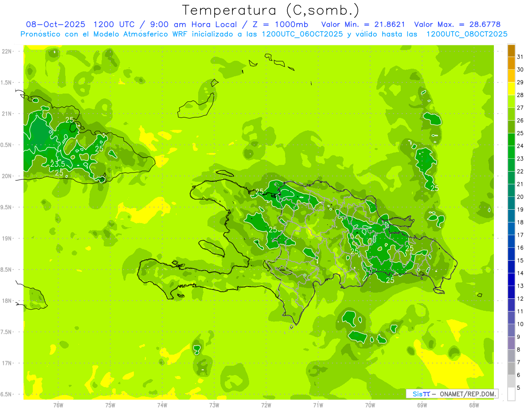Click the Temperatura (C,somb.) map title
532x411 pixels.
[270, 10]
